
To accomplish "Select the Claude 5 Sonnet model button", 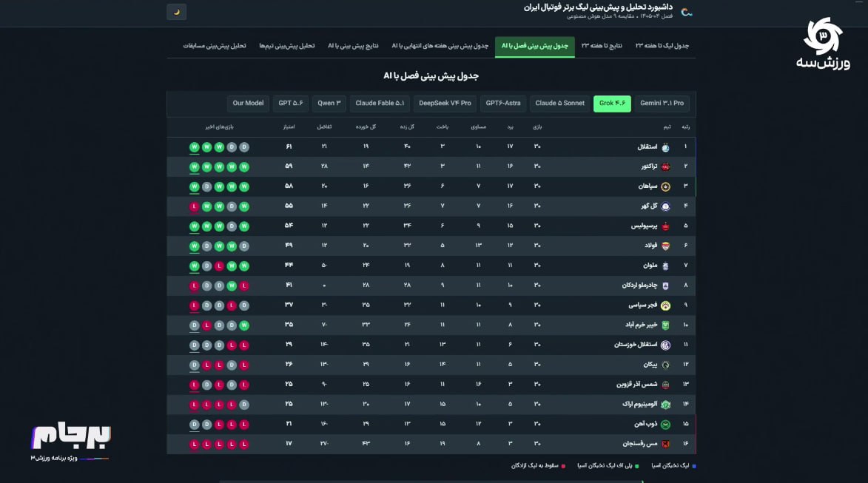I will click(559, 104).
